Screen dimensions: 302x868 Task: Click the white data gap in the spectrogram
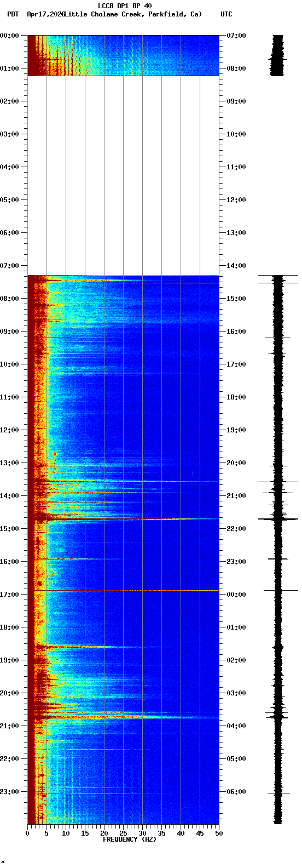[123, 175]
